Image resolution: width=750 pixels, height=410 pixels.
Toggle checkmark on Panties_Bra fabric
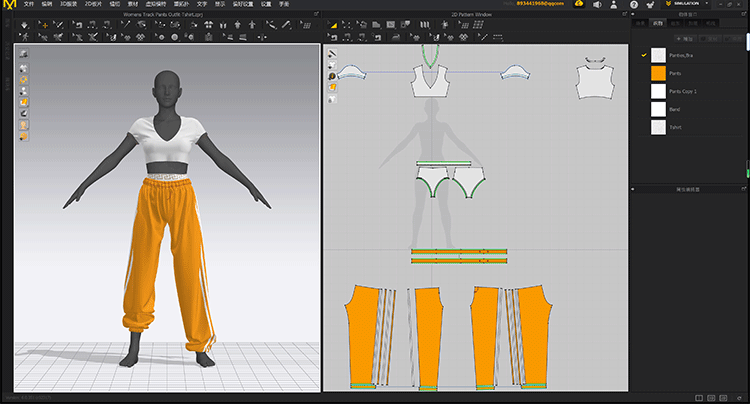[643, 55]
